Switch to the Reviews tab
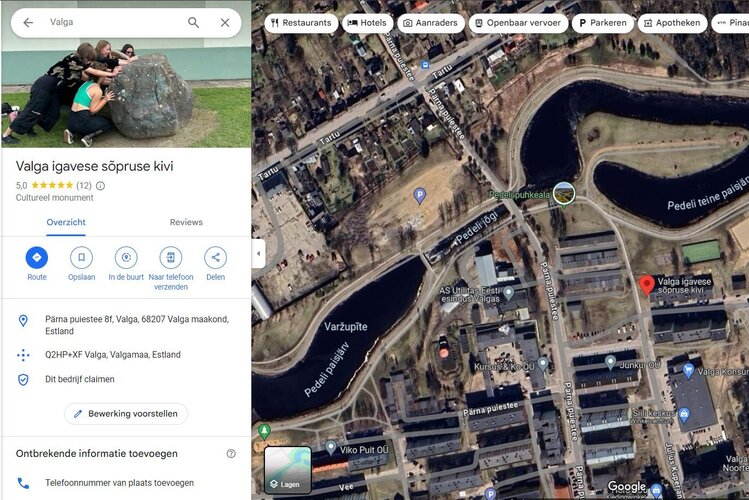Image resolution: width=749 pixels, height=500 pixels. click(186, 222)
